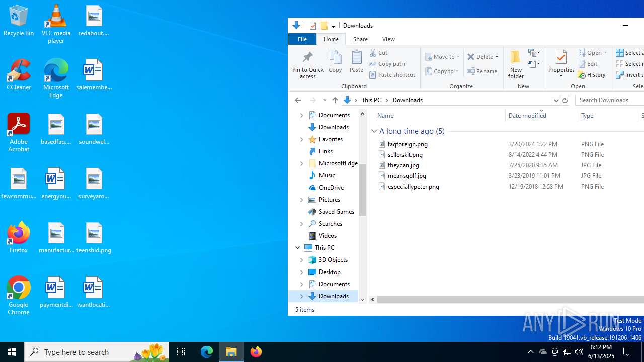Select Music in the navigation pane
The width and height of the screenshot is (644, 362).
click(327, 175)
